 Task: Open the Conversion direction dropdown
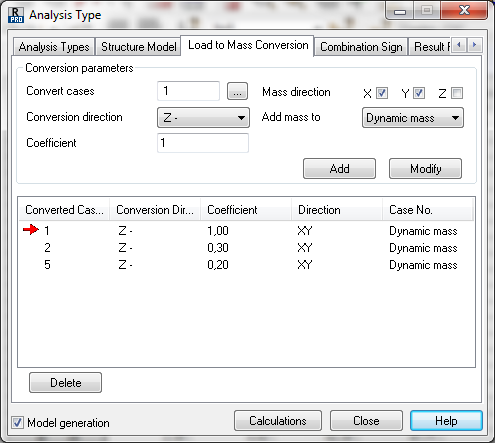203,117
